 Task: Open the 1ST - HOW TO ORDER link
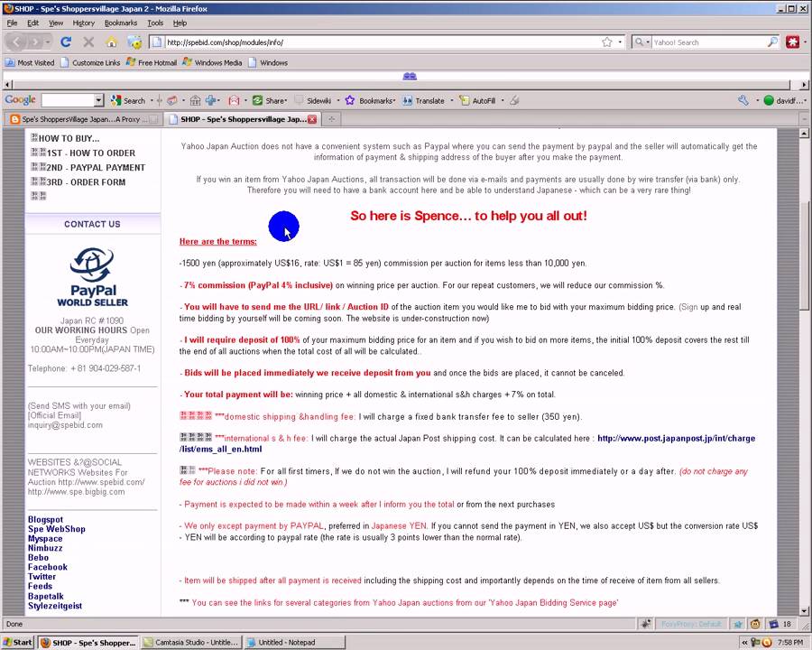pos(90,153)
